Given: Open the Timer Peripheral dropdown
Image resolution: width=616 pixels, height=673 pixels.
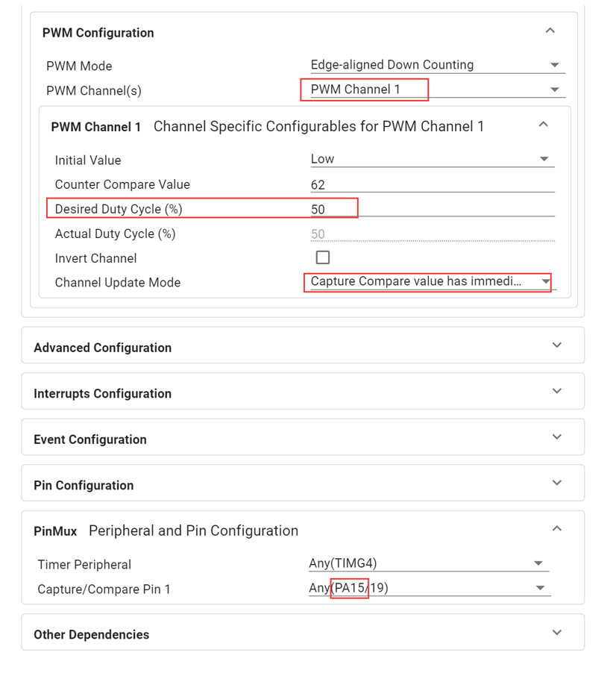Looking at the screenshot, I should click(429, 563).
